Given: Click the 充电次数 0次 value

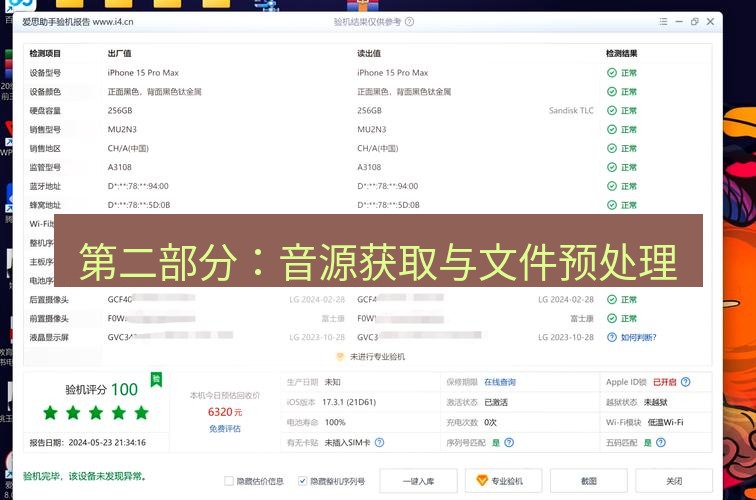Looking at the screenshot, I should [x=490, y=422].
